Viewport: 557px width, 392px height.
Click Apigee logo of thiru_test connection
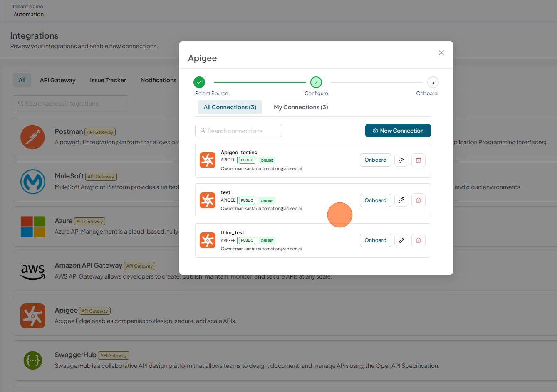coord(208,240)
